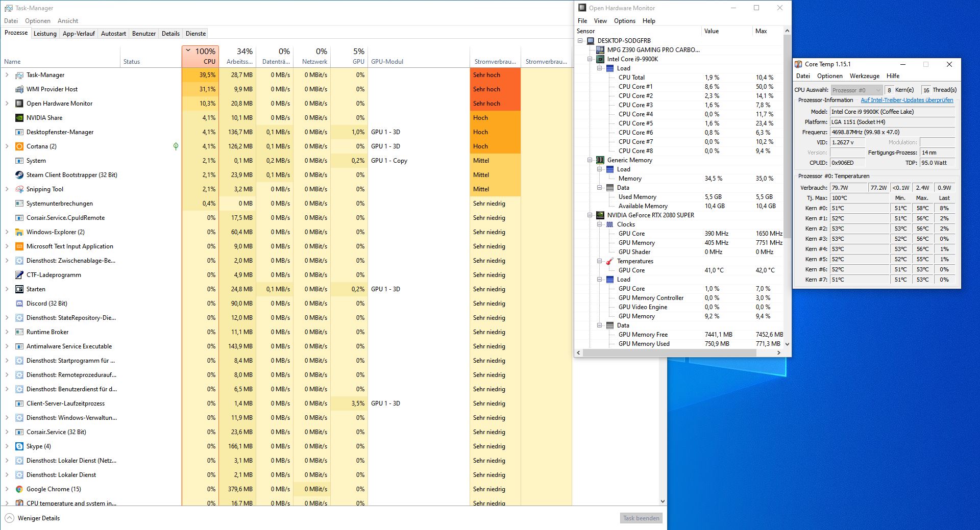Click the red thermometer Temperatures icon
Image resolution: width=980 pixels, height=530 pixels.
pos(610,261)
